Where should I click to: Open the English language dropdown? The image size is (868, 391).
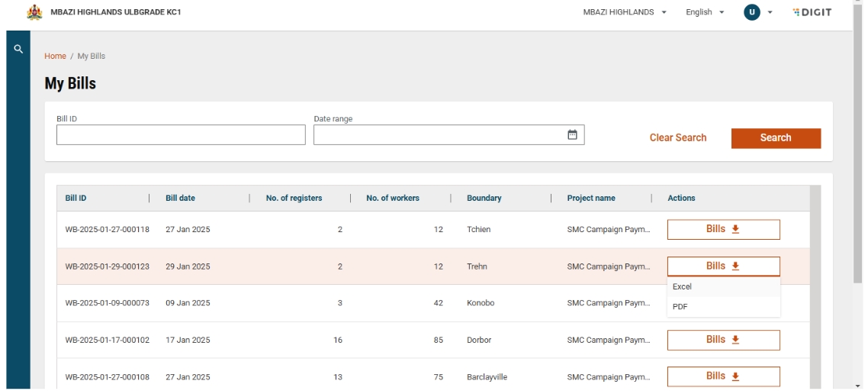[704, 12]
